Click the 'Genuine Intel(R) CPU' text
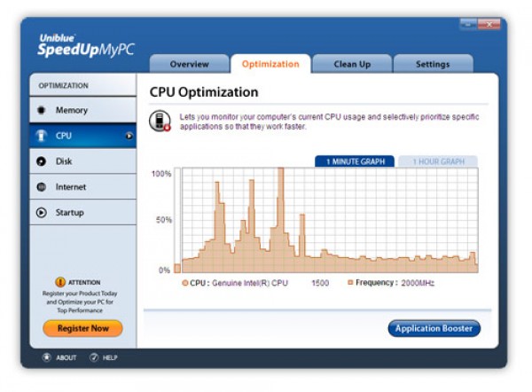Viewport: 532px width, 392px height. pos(250,283)
